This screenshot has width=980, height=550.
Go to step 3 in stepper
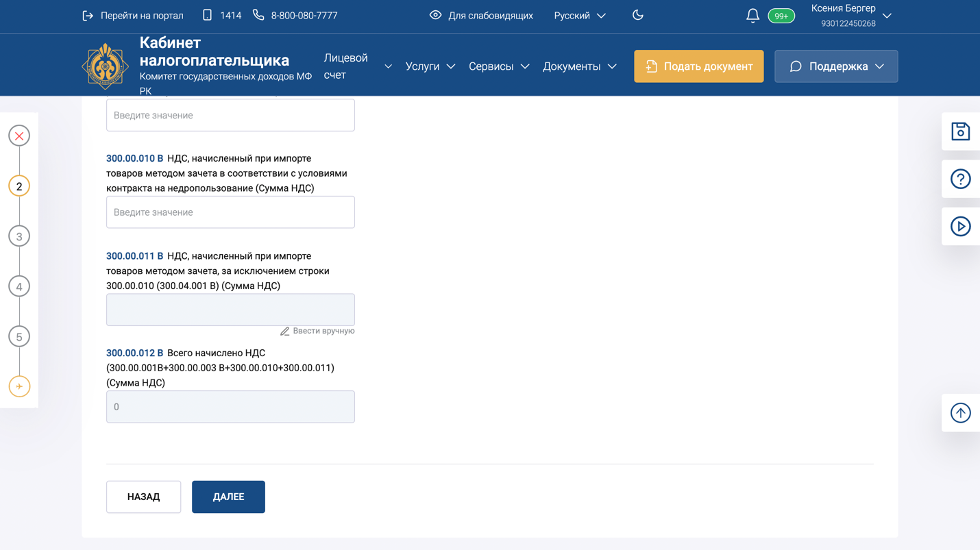19,236
